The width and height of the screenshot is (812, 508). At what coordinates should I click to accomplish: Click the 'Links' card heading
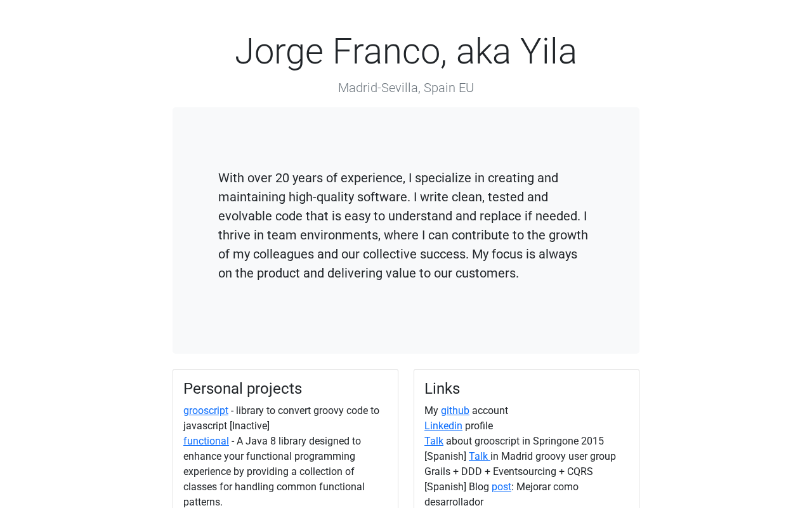[x=442, y=389]
